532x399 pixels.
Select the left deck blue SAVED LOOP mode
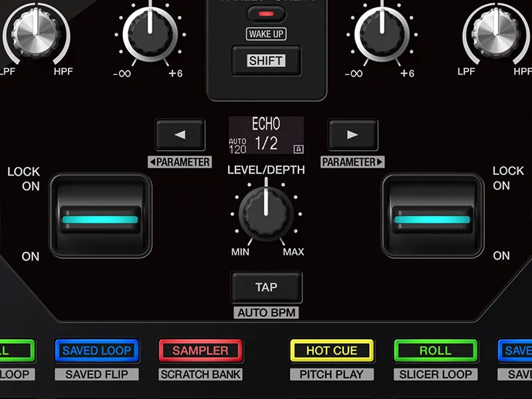[x=96, y=350]
